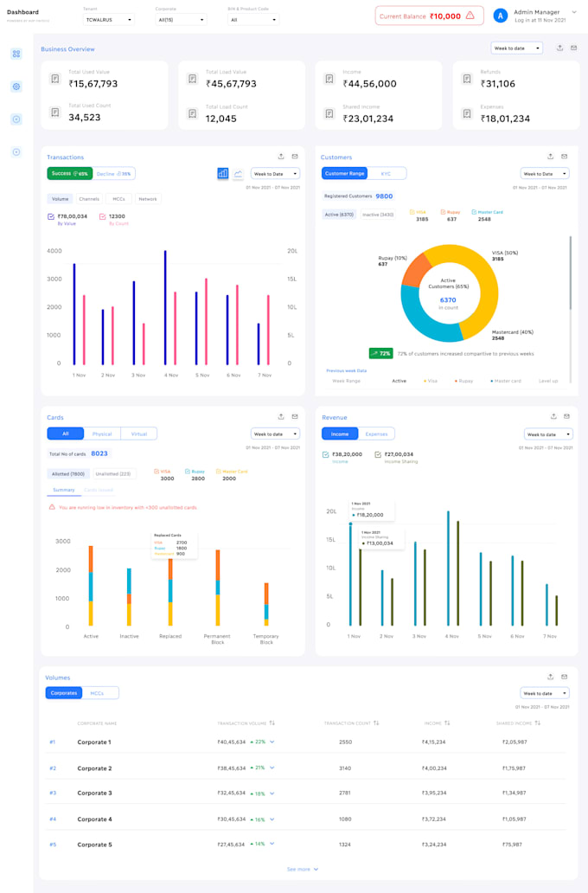Toggle Rupay checkbox in Cards panel
Viewport: 588px width, 893px height.
[x=188, y=472]
